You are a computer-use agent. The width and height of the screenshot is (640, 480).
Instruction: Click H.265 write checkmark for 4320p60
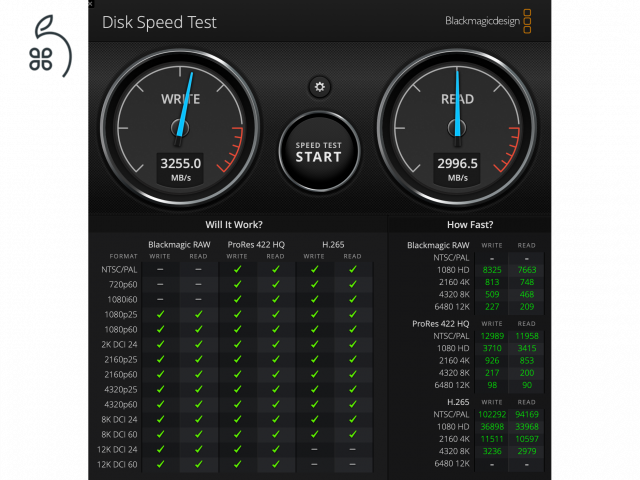314,404
